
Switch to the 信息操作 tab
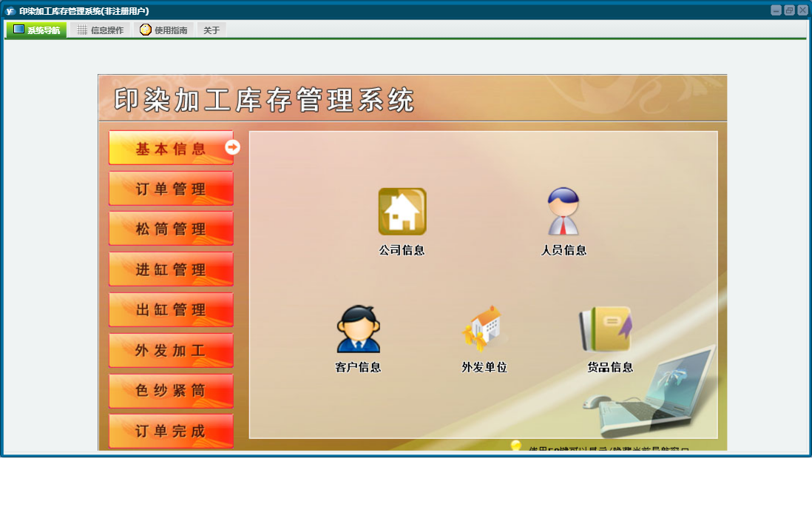(101, 30)
